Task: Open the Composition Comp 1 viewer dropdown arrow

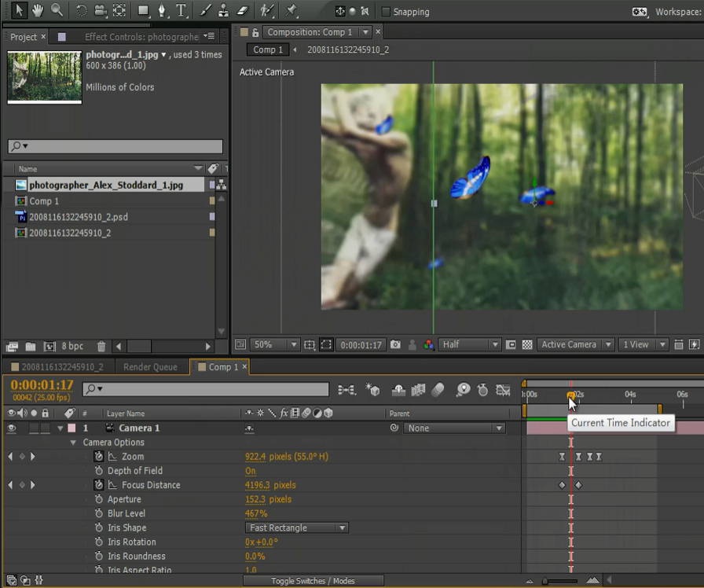Action: pos(365,32)
